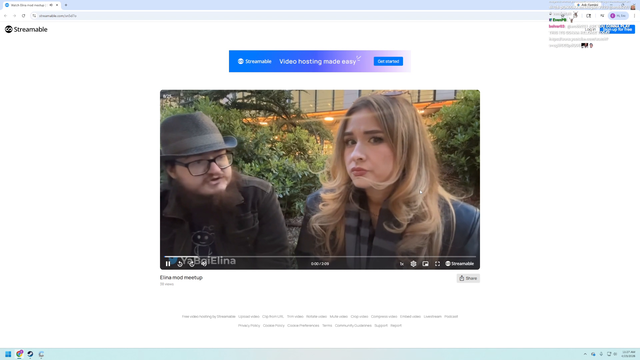Viewport: 640px width, 360px height.
Task: Click Free video hosting by Streamable link
Action: [x=209, y=317]
